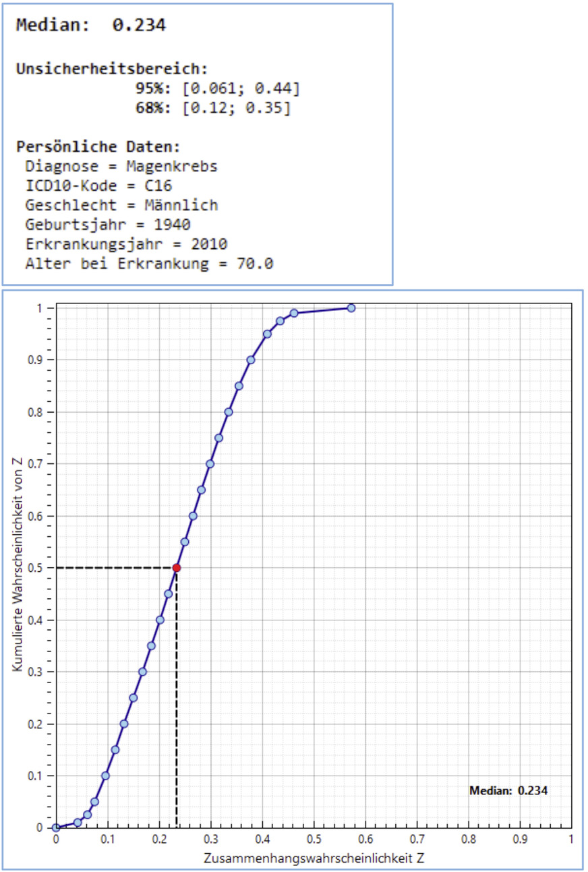Click data point at cumulative probability 0.3
This screenshot has height=872, width=588.
[x=142, y=672]
